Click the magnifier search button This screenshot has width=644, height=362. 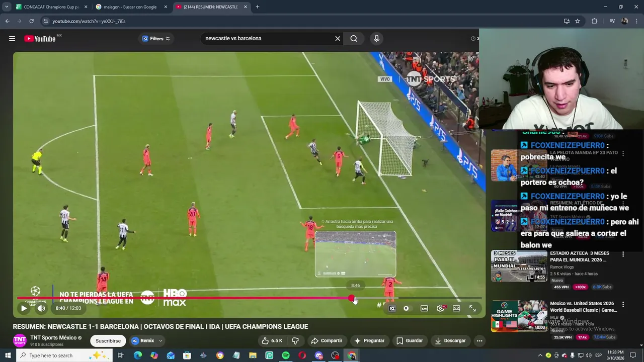pos(354,38)
